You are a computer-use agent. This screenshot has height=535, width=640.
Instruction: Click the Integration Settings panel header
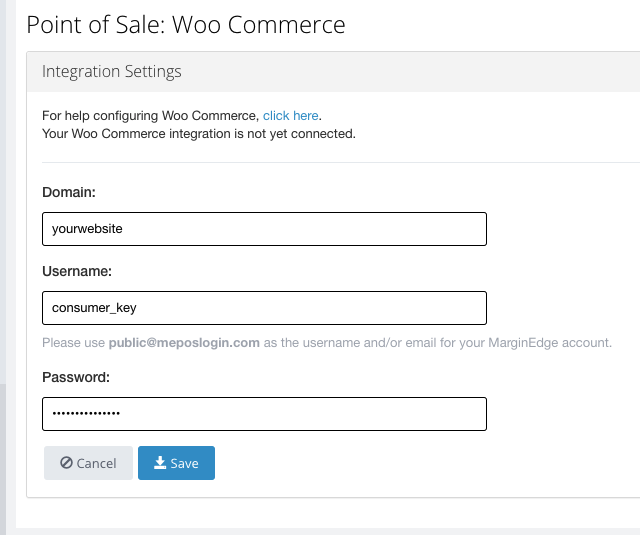click(112, 72)
